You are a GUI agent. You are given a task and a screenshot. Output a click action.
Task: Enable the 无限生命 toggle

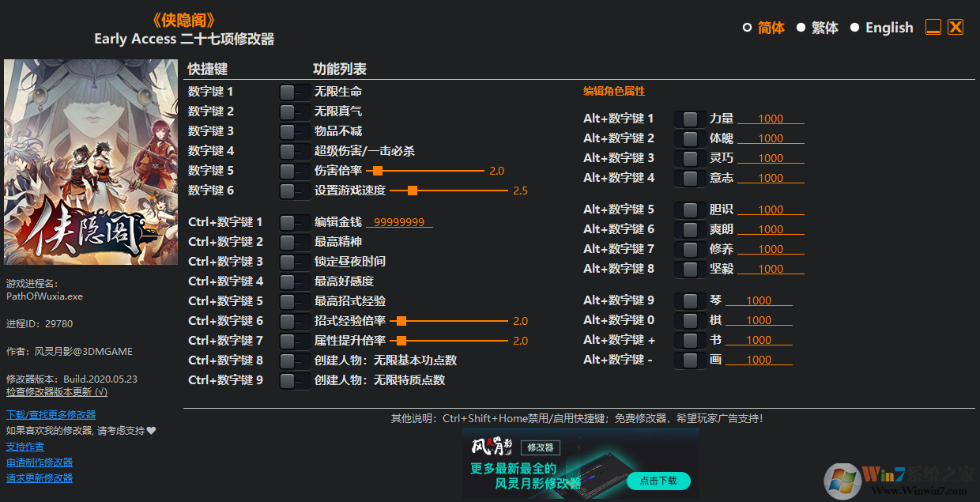[x=294, y=92]
